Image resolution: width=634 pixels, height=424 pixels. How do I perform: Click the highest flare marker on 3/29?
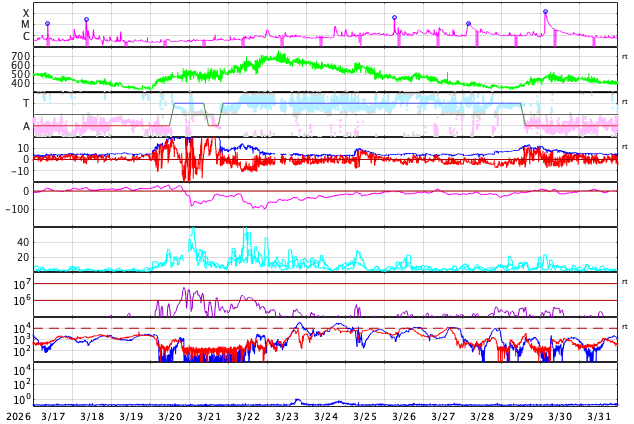pyautogui.click(x=545, y=12)
